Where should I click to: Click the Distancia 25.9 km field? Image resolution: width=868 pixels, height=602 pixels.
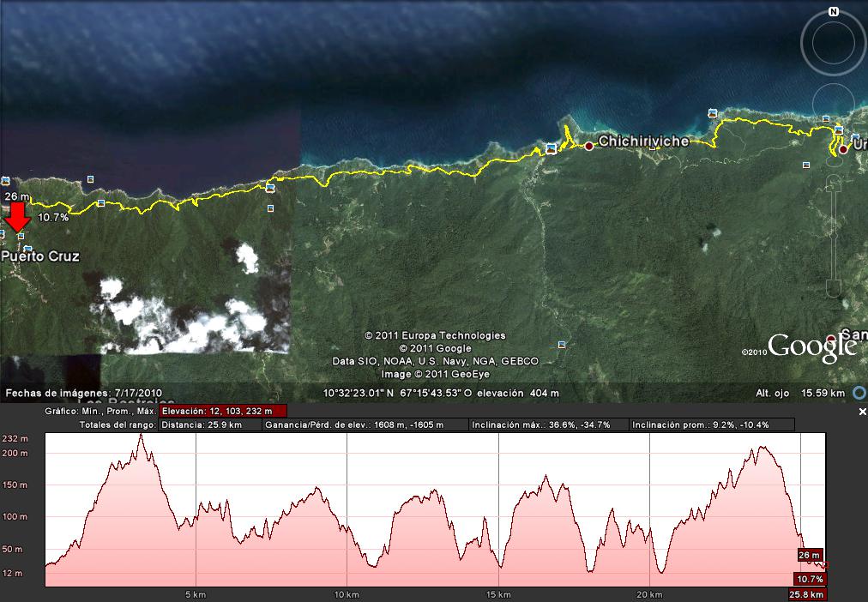[210, 424]
